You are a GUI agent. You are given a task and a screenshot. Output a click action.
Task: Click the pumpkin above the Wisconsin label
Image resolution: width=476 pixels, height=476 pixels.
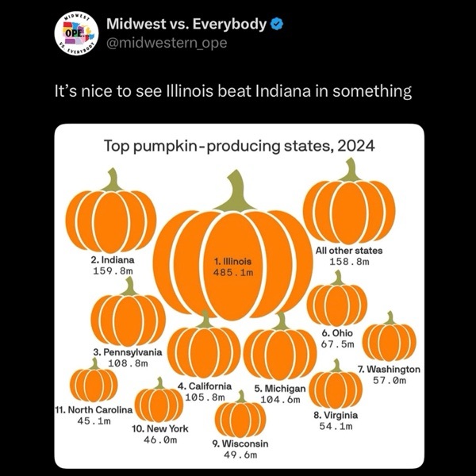240,416
